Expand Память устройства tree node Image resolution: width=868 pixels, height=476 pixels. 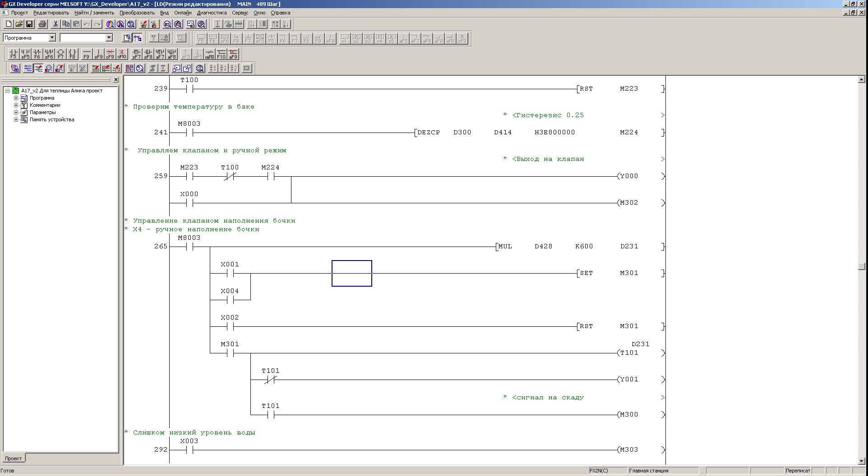(x=16, y=119)
